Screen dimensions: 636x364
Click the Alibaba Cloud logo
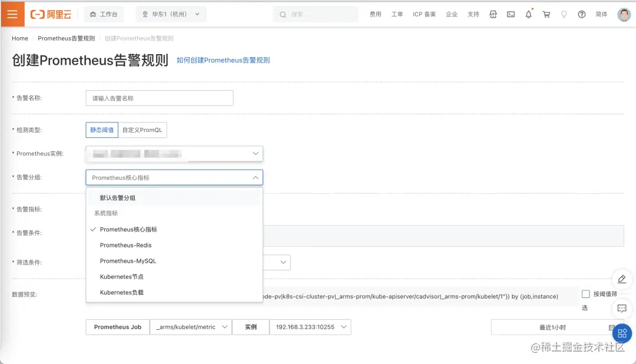(51, 15)
